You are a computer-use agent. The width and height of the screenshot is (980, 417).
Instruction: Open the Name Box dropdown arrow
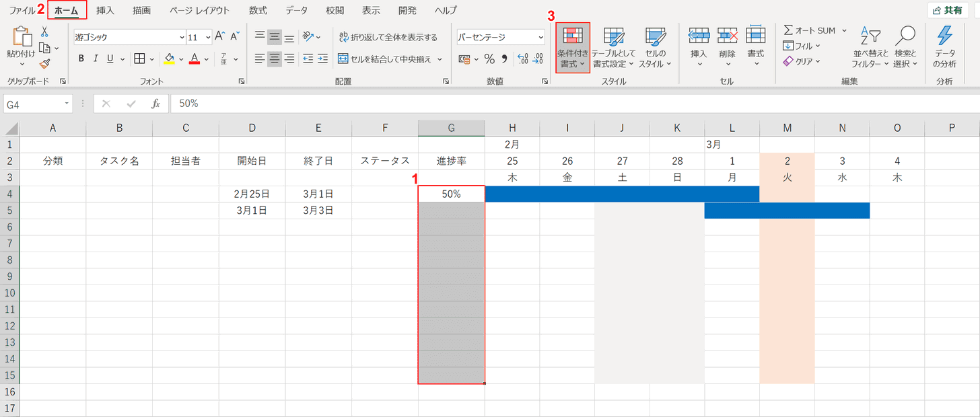point(67,104)
